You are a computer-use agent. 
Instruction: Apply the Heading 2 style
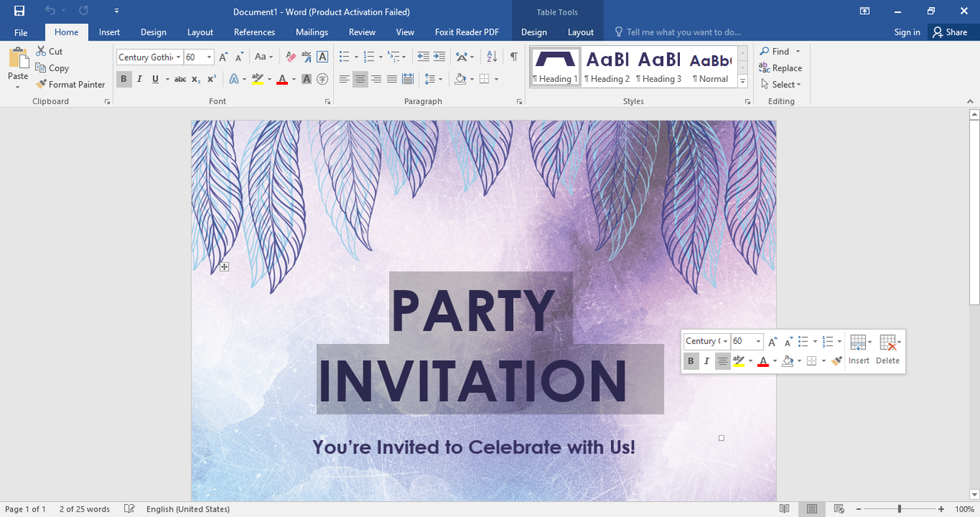click(x=607, y=67)
